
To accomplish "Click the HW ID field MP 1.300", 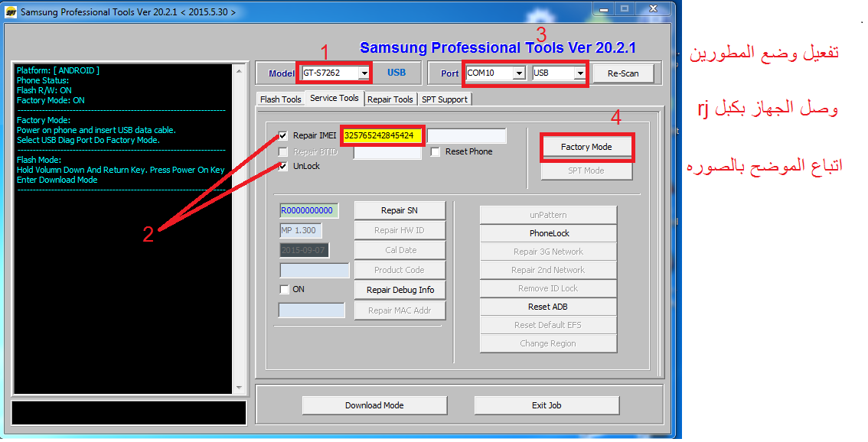I will [x=301, y=230].
